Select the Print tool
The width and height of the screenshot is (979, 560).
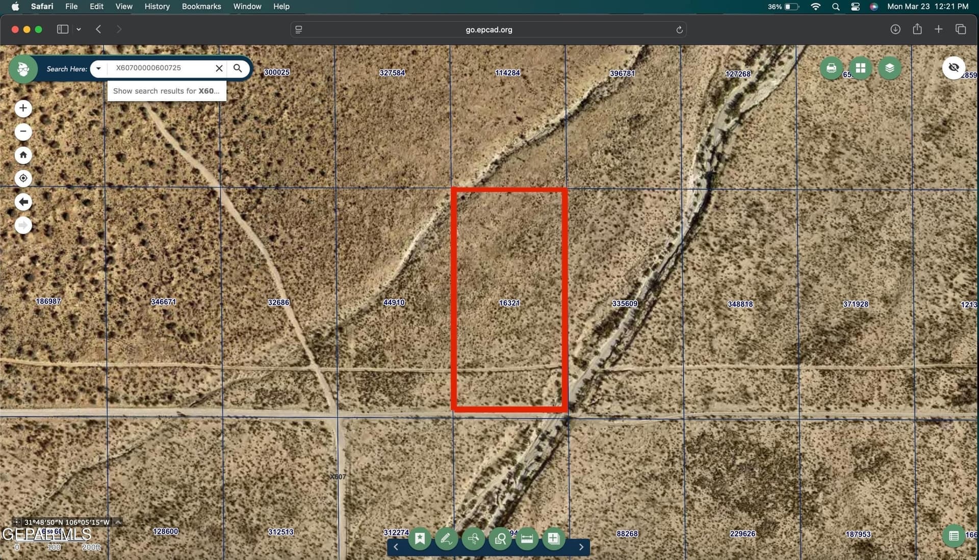[831, 68]
